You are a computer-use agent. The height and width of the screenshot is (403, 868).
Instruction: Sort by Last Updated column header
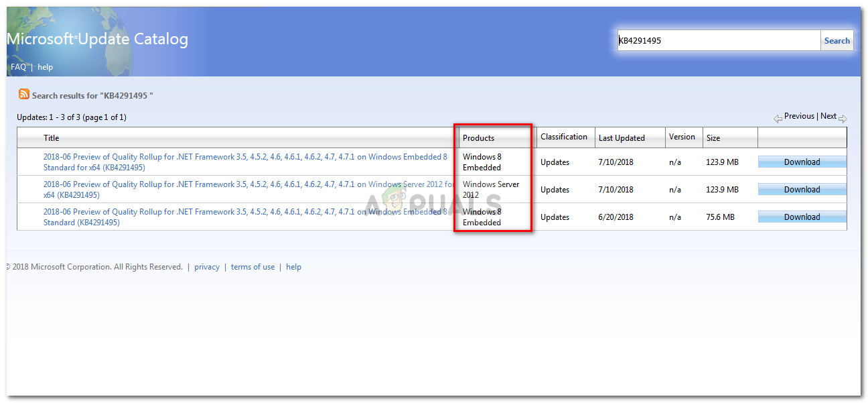(x=622, y=138)
